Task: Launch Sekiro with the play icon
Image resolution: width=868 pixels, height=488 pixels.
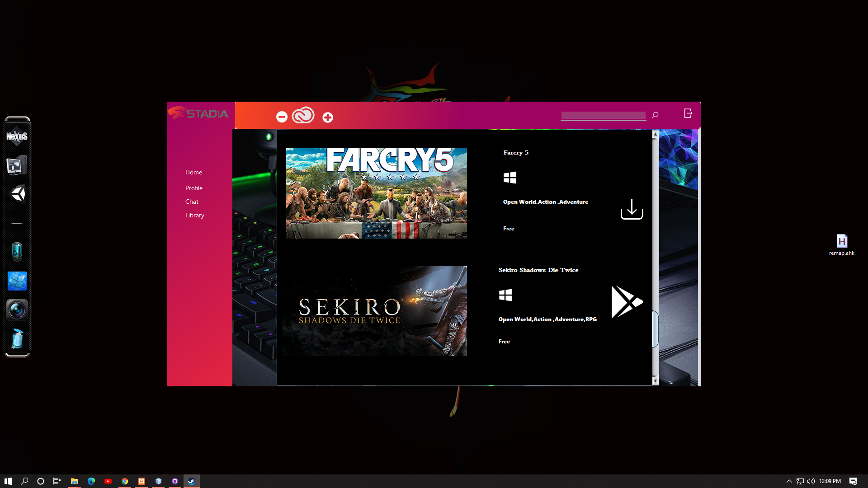Action: click(627, 301)
